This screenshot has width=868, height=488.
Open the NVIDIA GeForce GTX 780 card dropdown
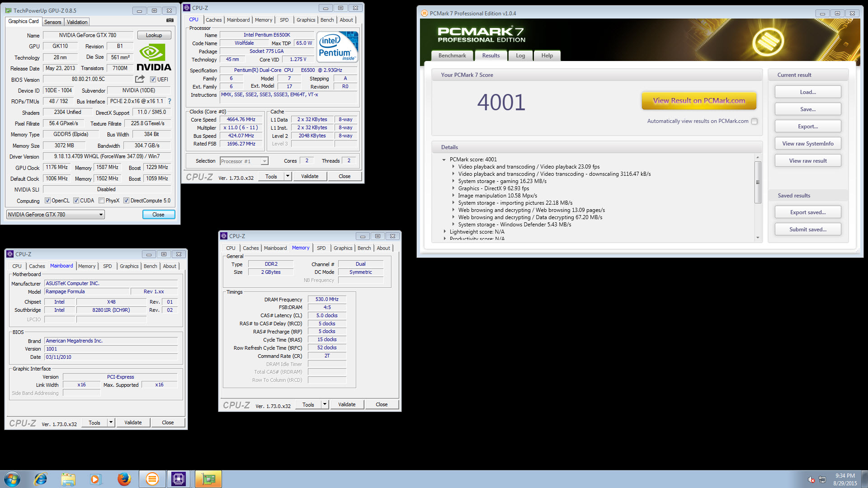[56, 215]
